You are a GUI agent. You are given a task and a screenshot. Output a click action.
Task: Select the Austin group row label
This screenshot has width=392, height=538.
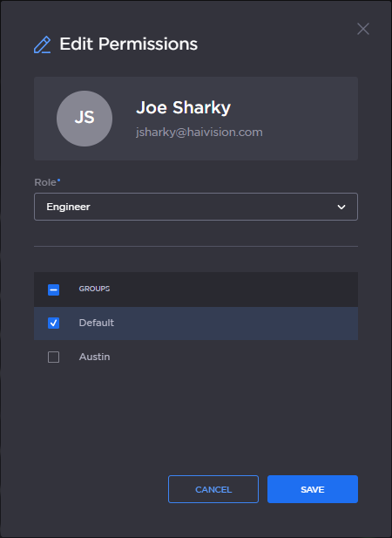click(95, 357)
